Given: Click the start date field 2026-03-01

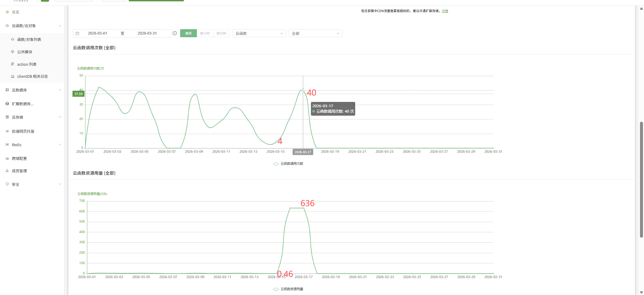Looking at the screenshot, I should pyautogui.click(x=98, y=34).
